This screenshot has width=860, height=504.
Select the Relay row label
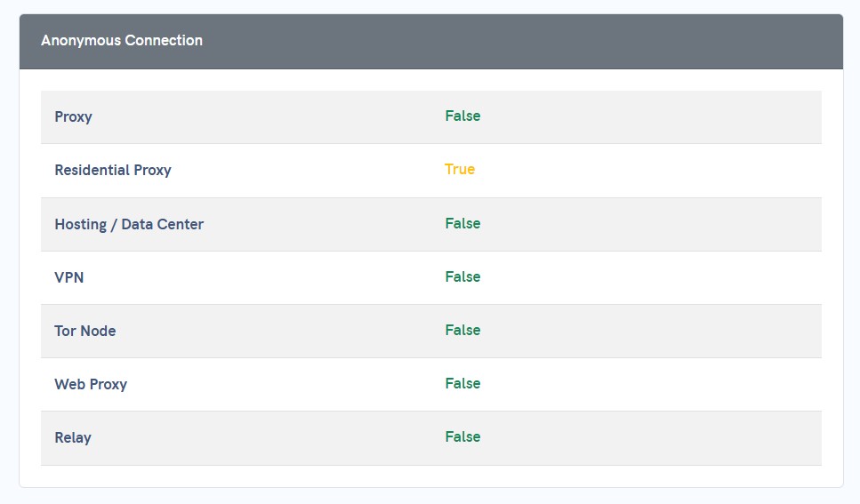tap(73, 437)
